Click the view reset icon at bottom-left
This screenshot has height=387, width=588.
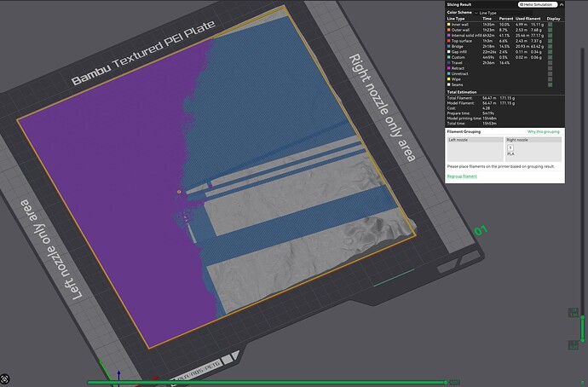pos(4,379)
